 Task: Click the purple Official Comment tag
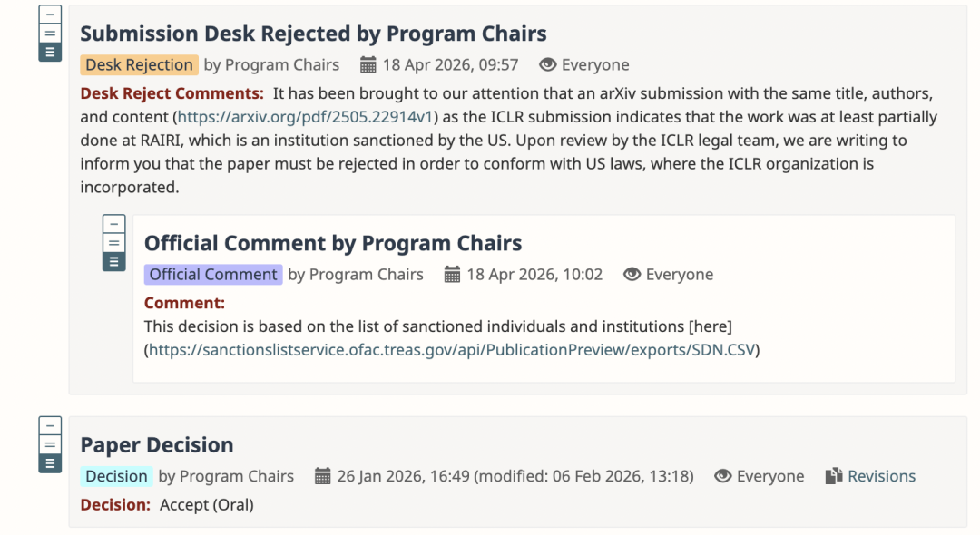click(x=213, y=275)
